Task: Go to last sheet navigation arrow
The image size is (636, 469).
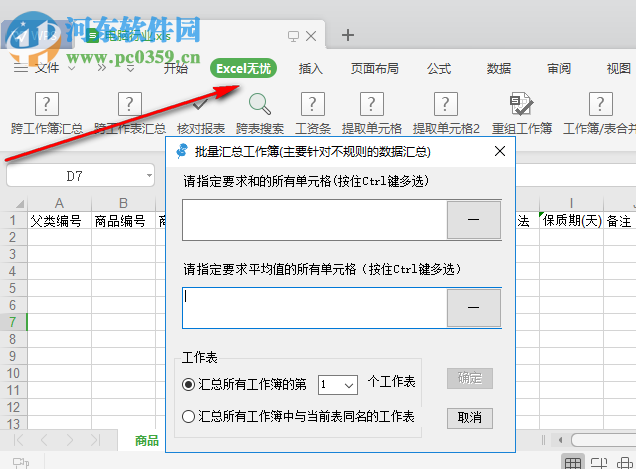Action: [x=95, y=440]
